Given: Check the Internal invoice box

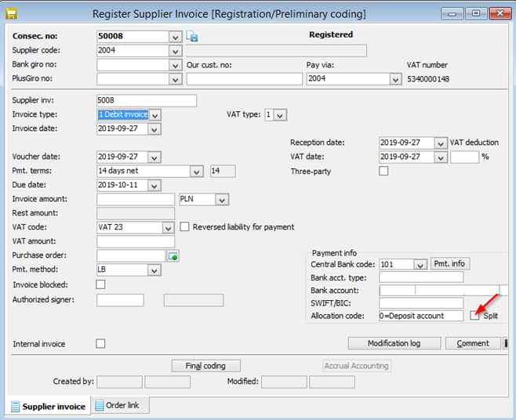Looking at the screenshot, I should pyautogui.click(x=100, y=343).
